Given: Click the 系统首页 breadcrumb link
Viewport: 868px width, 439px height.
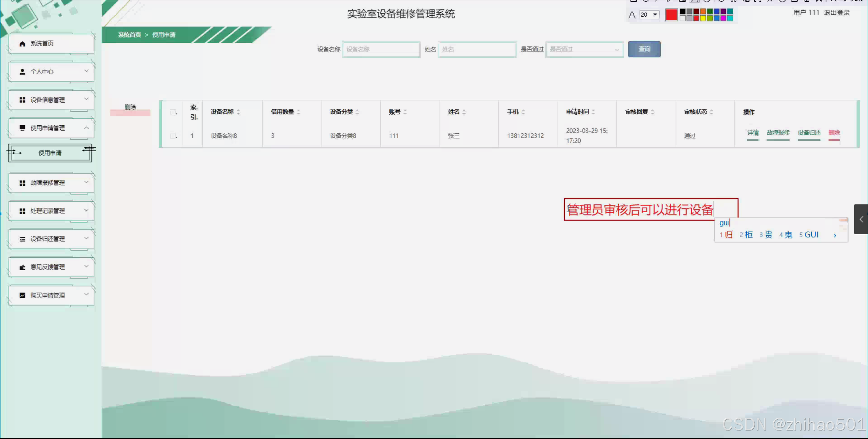Looking at the screenshot, I should [129, 35].
